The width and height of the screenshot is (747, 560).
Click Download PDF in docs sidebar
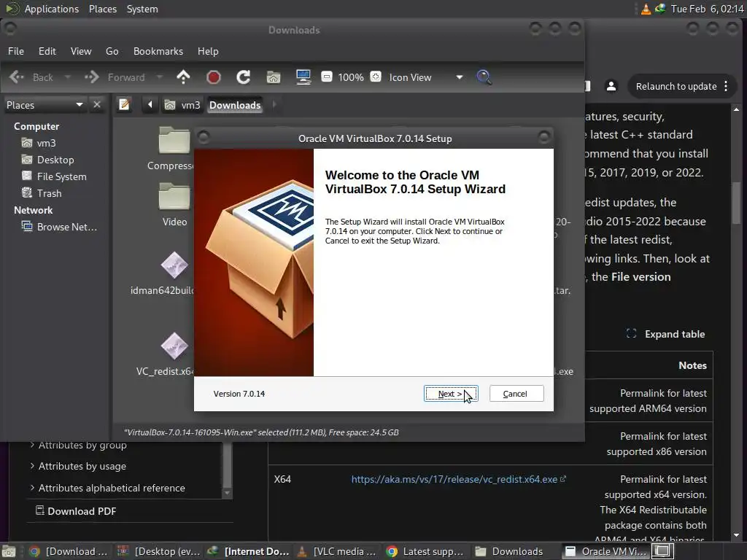(x=76, y=511)
